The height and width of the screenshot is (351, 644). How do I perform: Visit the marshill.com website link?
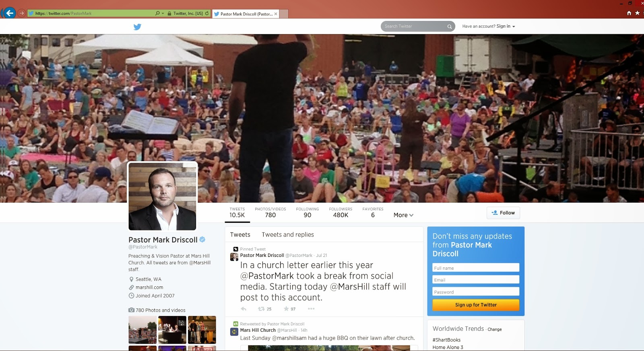point(149,287)
